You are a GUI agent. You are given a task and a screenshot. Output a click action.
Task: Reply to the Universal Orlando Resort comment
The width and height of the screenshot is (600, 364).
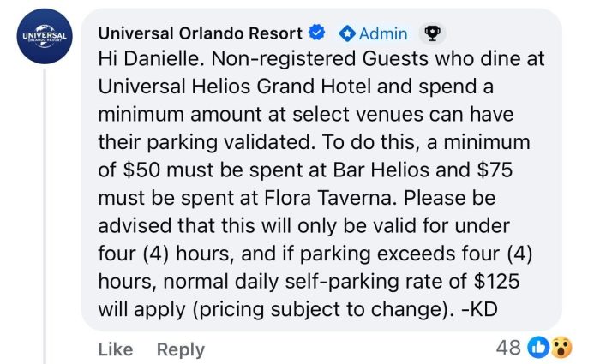pyautogui.click(x=180, y=349)
